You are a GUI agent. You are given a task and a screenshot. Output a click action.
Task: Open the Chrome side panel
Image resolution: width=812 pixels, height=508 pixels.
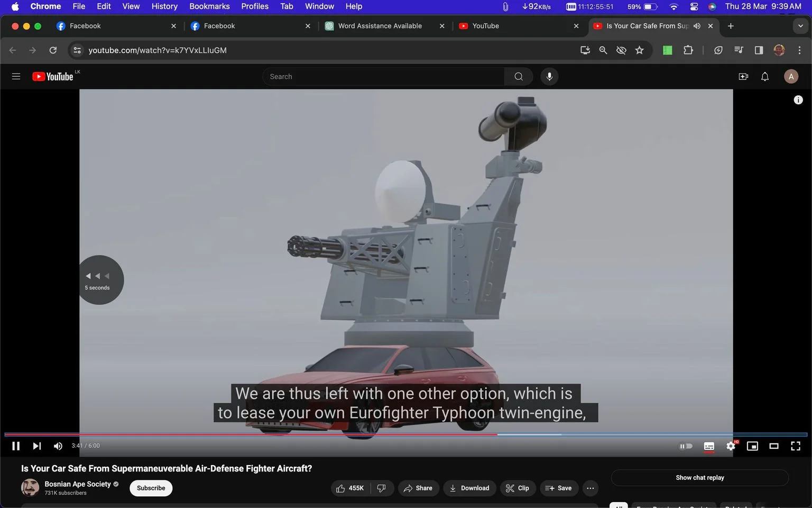coord(759,50)
